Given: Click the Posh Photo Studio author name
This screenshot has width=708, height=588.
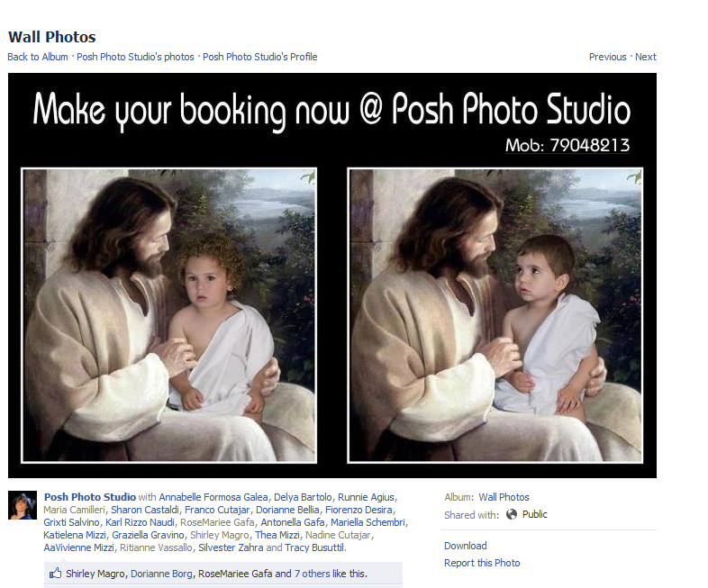Looking at the screenshot, I should [90, 497].
